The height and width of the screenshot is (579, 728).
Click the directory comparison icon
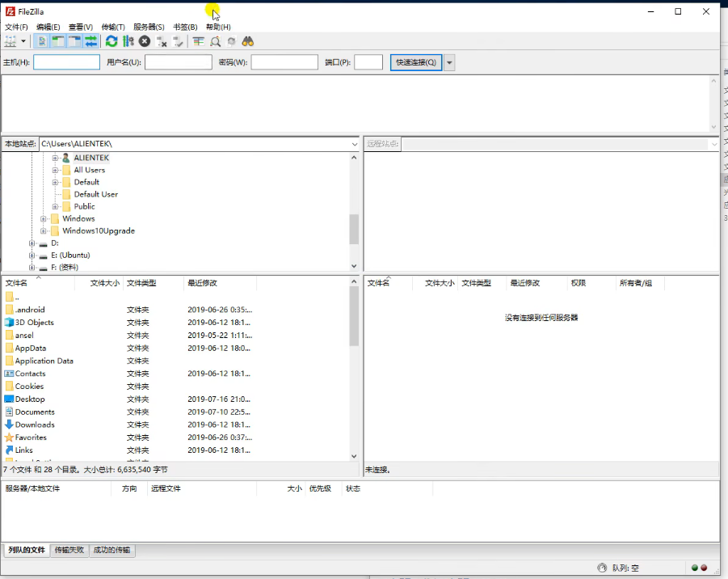(x=215, y=41)
